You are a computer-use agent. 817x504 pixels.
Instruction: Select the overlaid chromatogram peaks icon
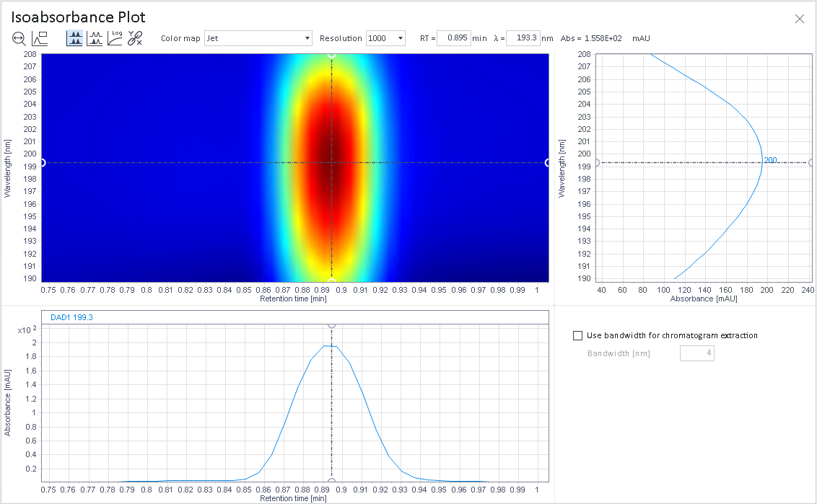pos(95,38)
